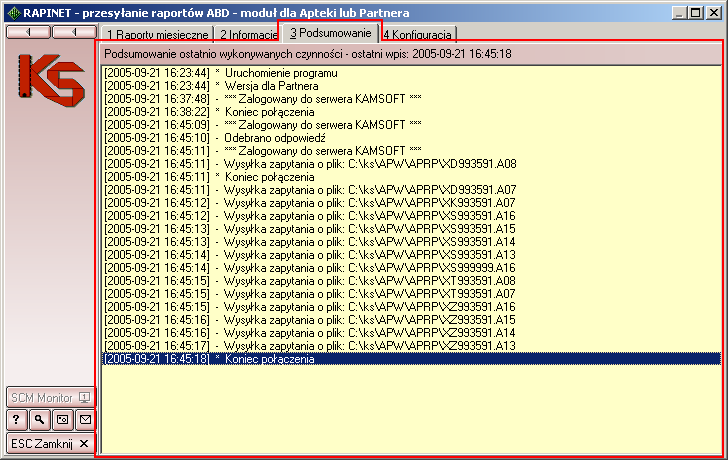728x460 pixels.
Task: Select the log row for file XS993591.A13
Action: (x=411, y=255)
